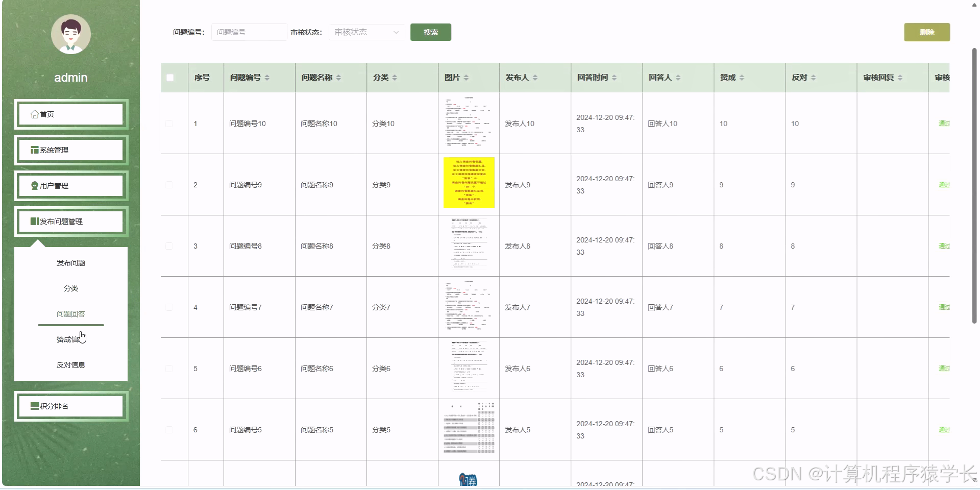
Task: Open image thumbnail for 问题名称6
Action: 469,366
